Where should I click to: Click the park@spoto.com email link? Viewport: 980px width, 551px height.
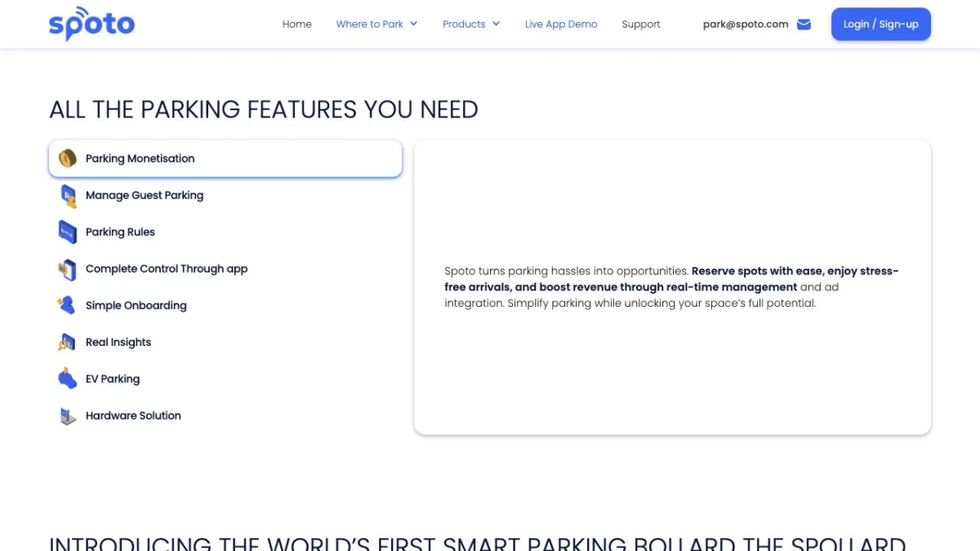(746, 24)
